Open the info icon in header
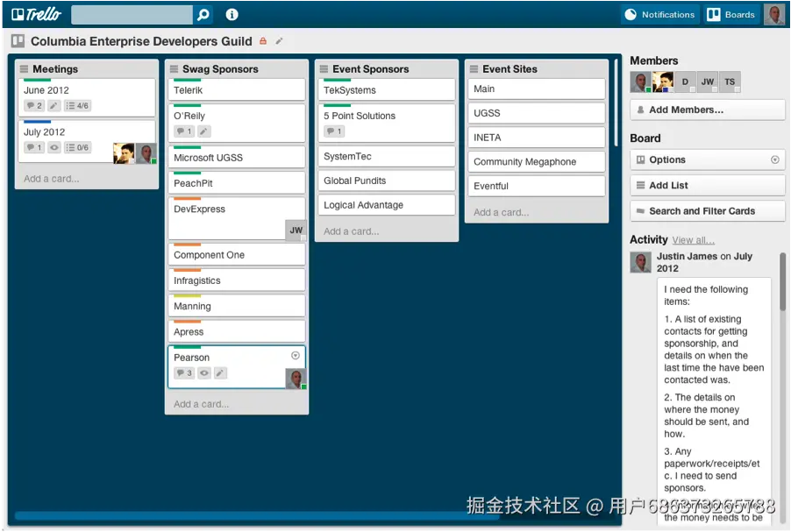Viewport: 791px width, 532px height. coord(232,15)
